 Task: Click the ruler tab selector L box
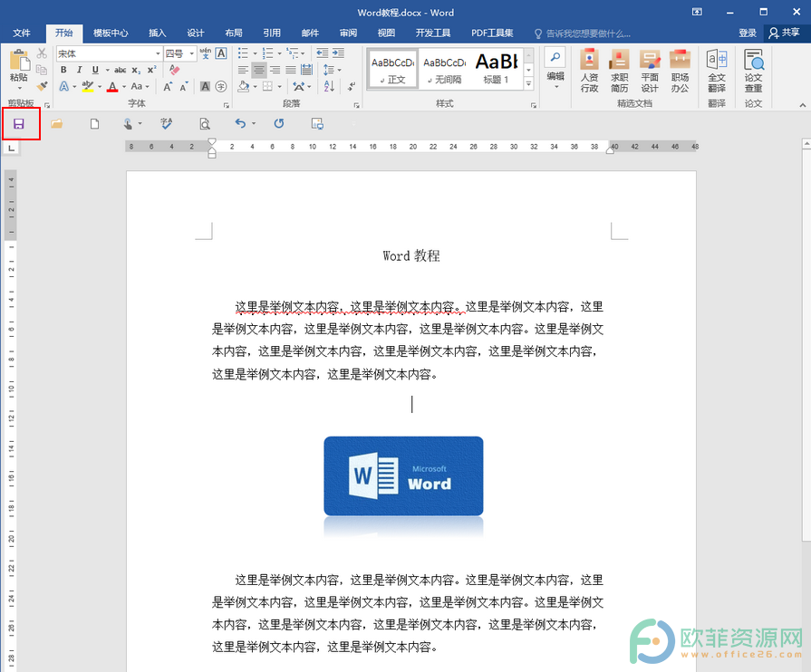(x=11, y=149)
